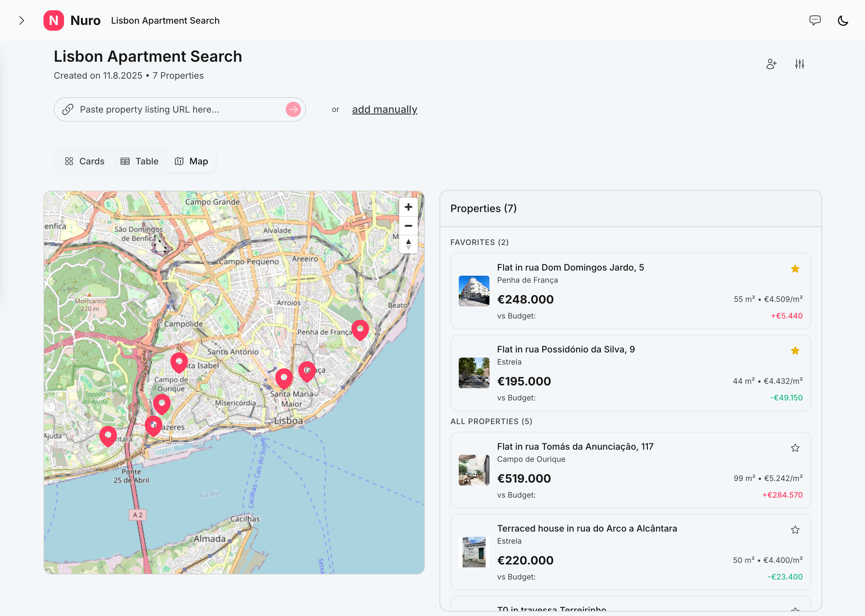
Task: Favorite Flat in rua Tomás da Anunciação
Action: click(795, 448)
